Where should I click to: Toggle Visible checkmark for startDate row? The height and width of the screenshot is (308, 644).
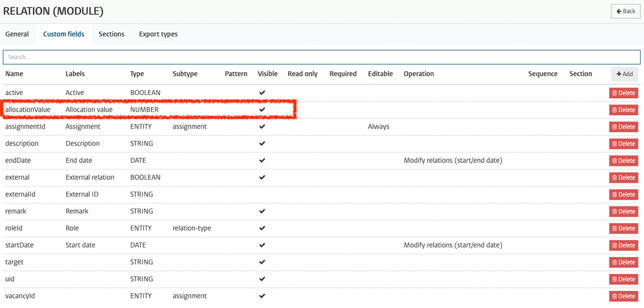click(262, 245)
